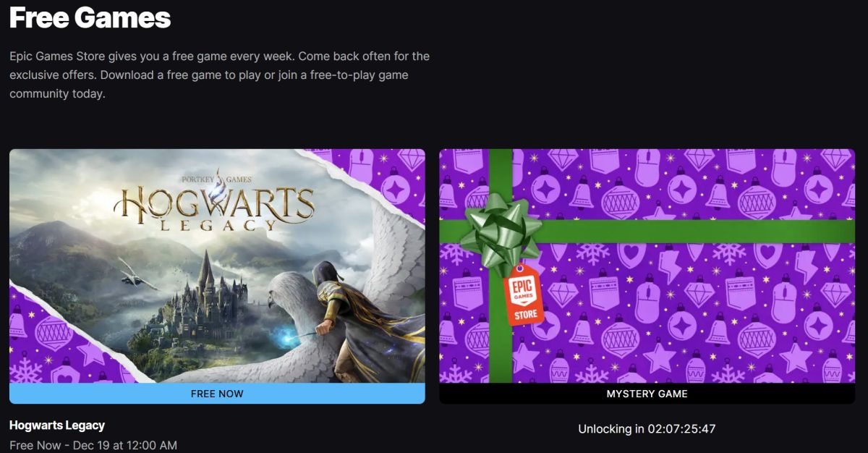Click the Epic Games Store red tag
Image resolution: width=868 pixels, height=453 pixels.
coord(522,295)
